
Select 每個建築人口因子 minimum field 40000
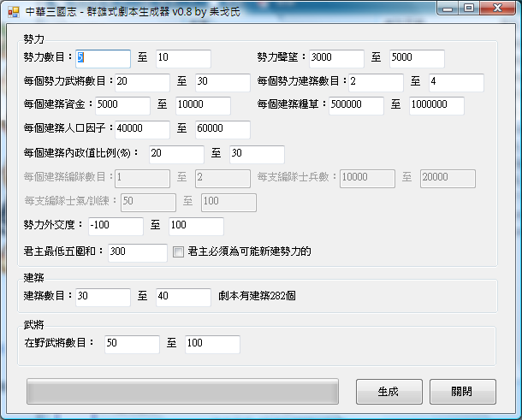[x=143, y=129]
